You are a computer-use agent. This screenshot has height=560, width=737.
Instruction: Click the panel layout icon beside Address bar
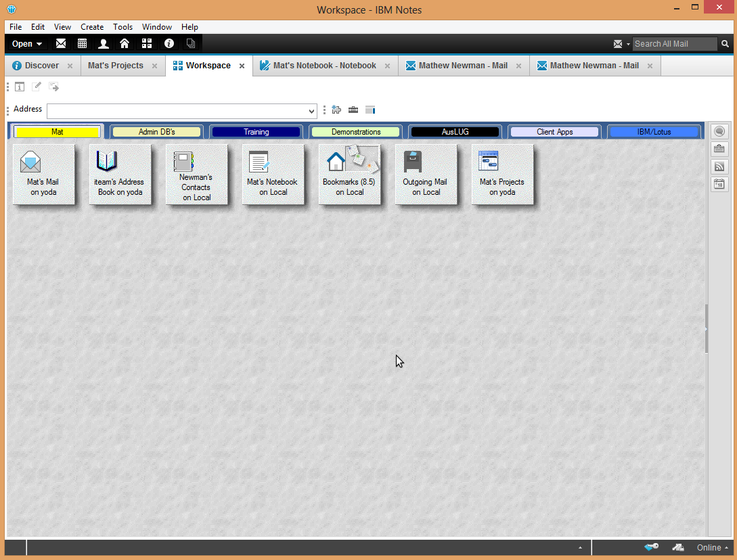370,110
